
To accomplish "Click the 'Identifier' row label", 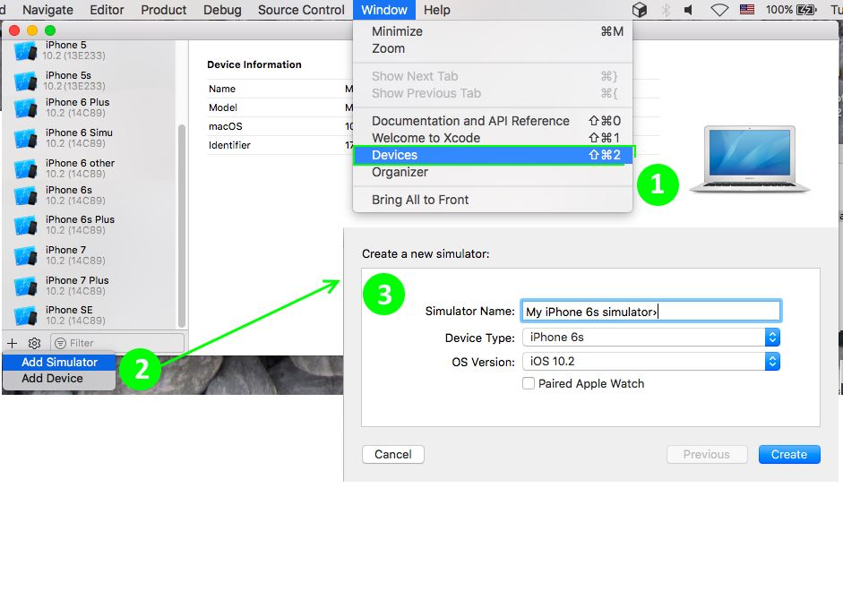I will point(229,145).
